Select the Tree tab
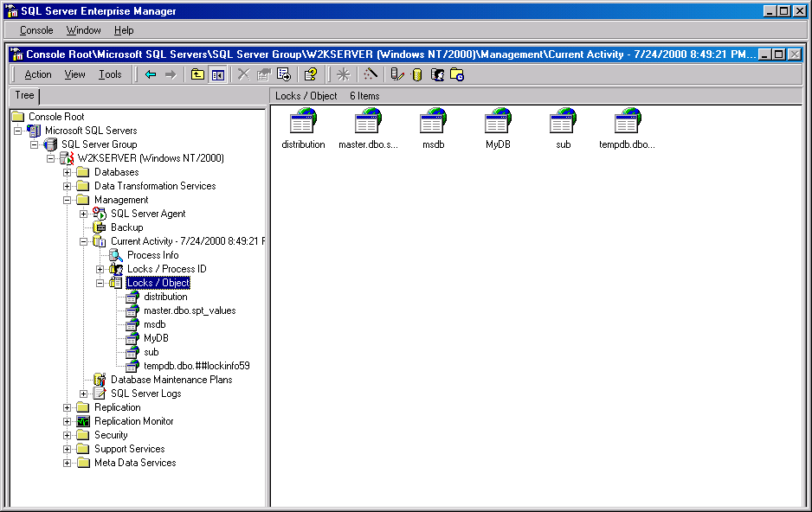The image size is (812, 512). point(24,96)
